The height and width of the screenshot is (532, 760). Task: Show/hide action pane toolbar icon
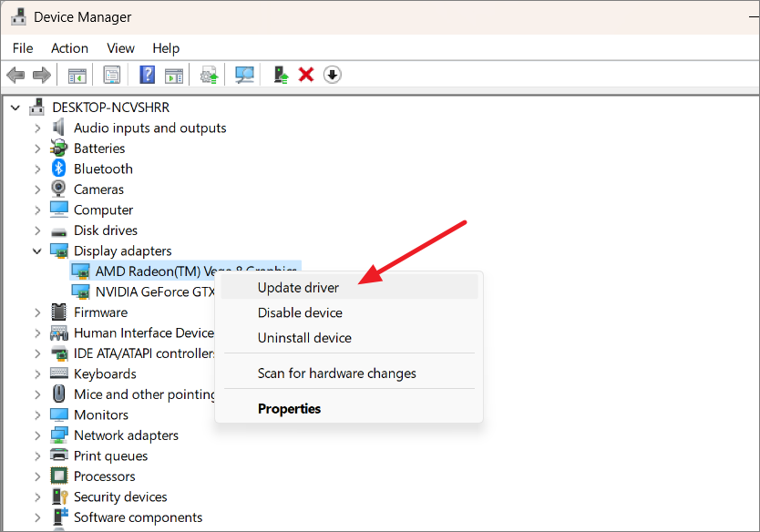(174, 75)
